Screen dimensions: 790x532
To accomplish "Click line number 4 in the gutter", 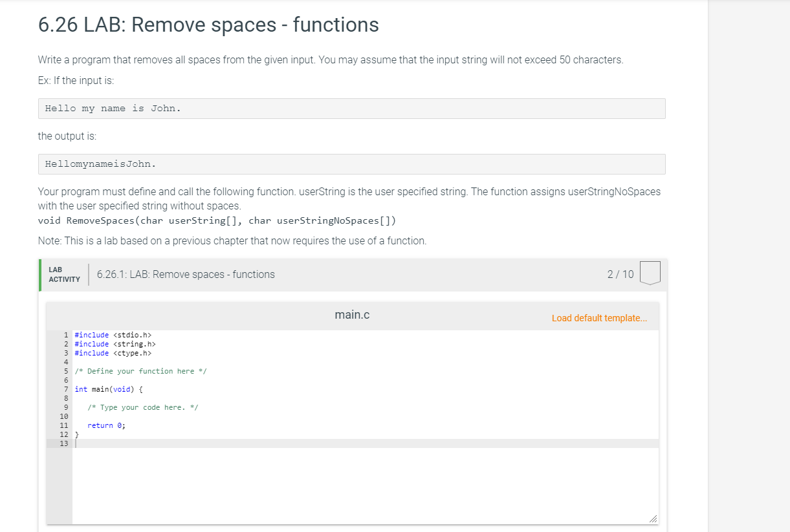I will pos(66,362).
